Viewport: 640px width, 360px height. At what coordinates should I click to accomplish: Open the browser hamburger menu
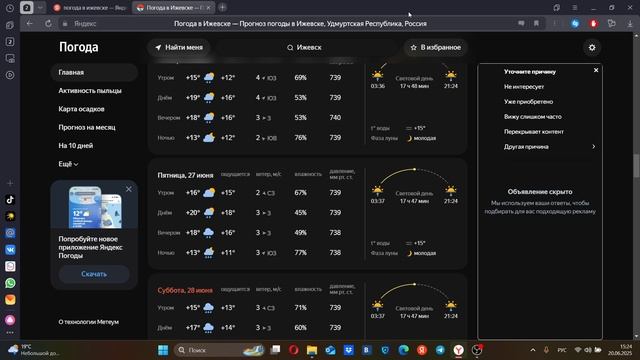point(575,8)
